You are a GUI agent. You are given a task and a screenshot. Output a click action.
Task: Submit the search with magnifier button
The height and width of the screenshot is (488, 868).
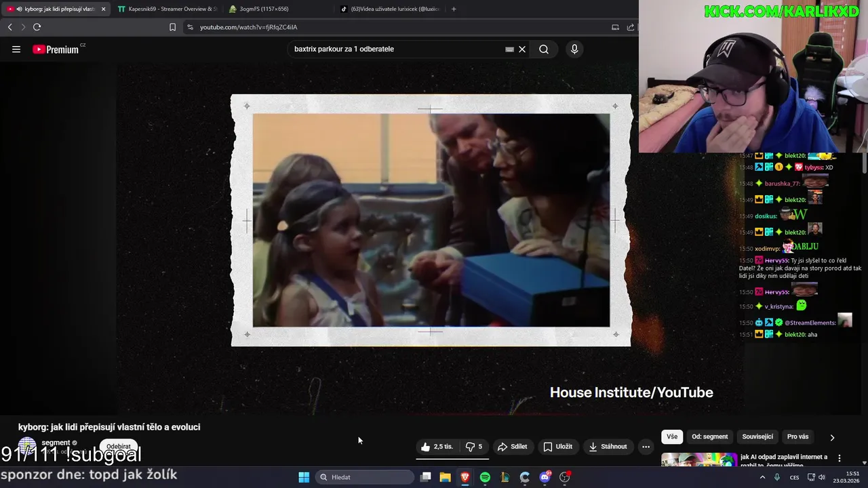click(x=544, y=49)
